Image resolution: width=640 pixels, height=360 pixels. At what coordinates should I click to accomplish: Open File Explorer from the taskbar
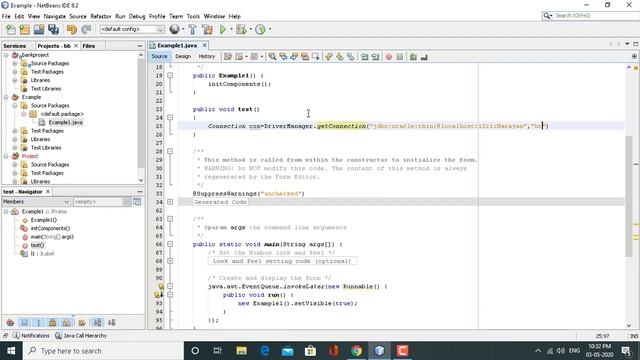point(242,351)
